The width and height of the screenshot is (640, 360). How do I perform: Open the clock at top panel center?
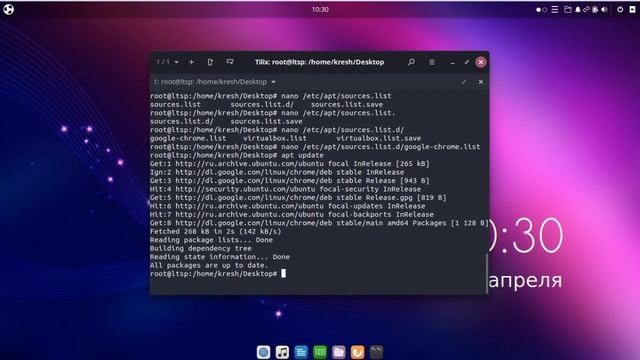click(x=320, y=9)
